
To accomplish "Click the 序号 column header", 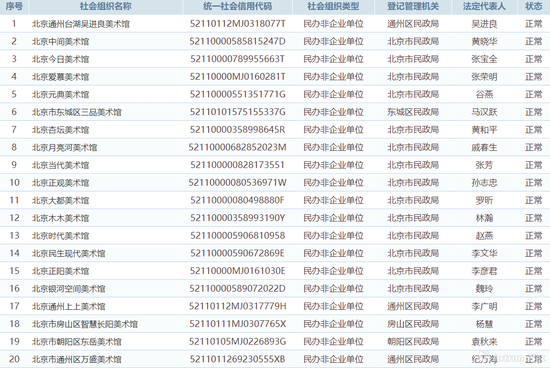I will pos(14,6).
